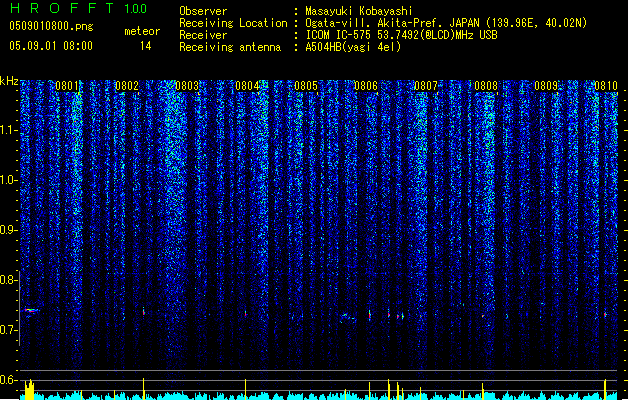Click the 0805 time marker
The width and height of the screenshot is (629, 400).
click(x=306, y=86)
